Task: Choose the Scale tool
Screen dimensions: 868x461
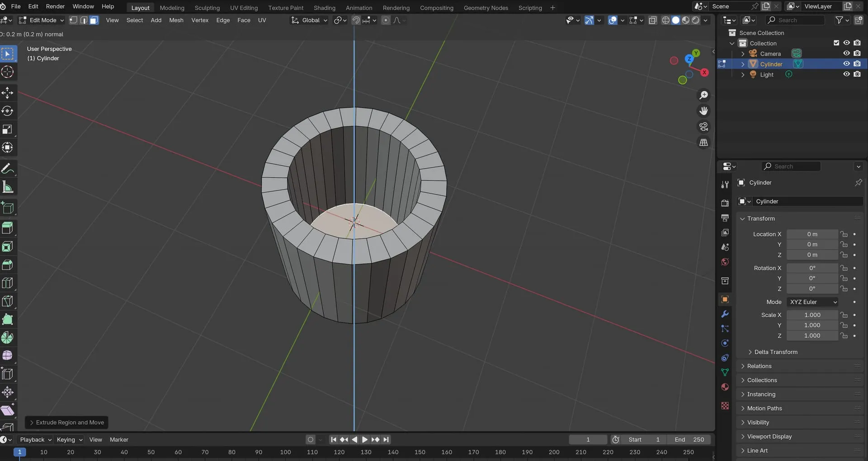Action: [8, 130]
